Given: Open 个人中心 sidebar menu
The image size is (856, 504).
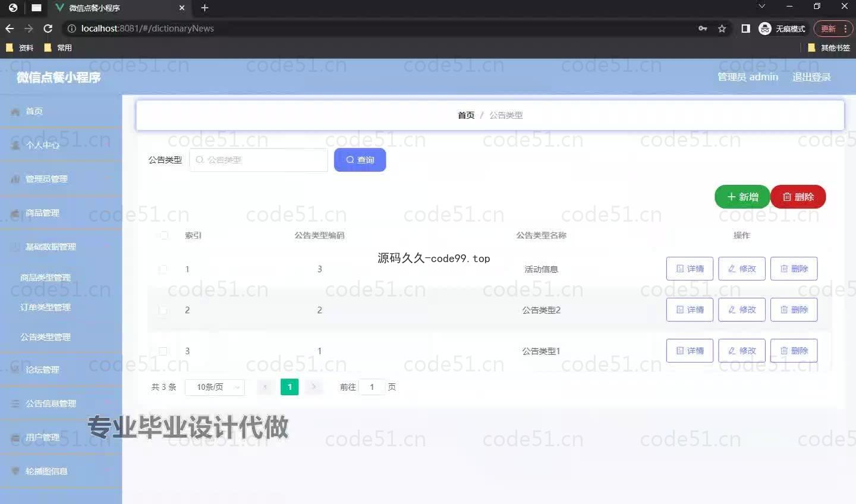Looking at the screenshot, I should coord(61,145).
